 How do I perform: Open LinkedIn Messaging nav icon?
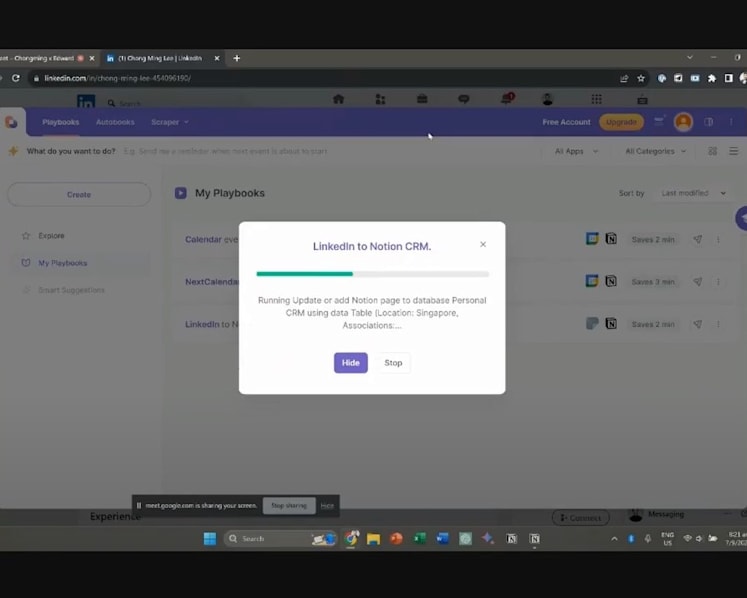[464, 99]
